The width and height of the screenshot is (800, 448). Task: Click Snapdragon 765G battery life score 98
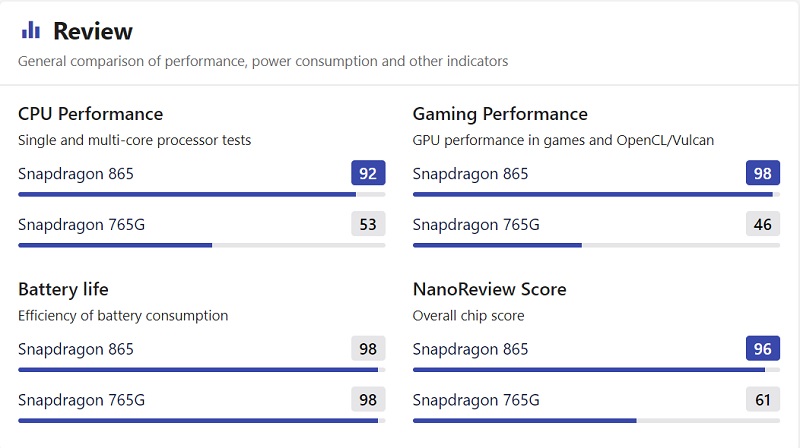[368, 400]
